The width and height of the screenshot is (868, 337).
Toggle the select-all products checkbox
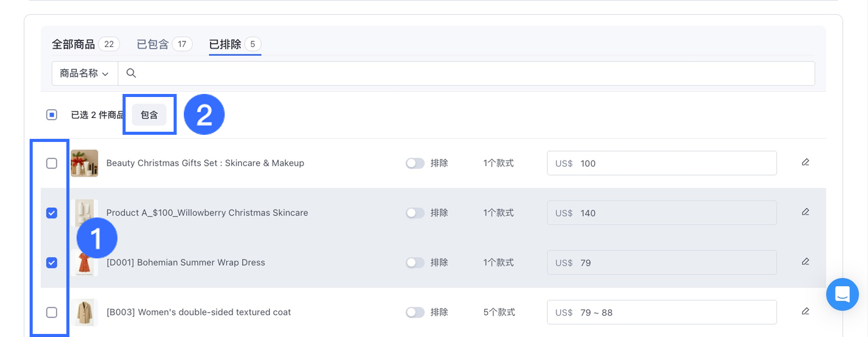(52, 115)
